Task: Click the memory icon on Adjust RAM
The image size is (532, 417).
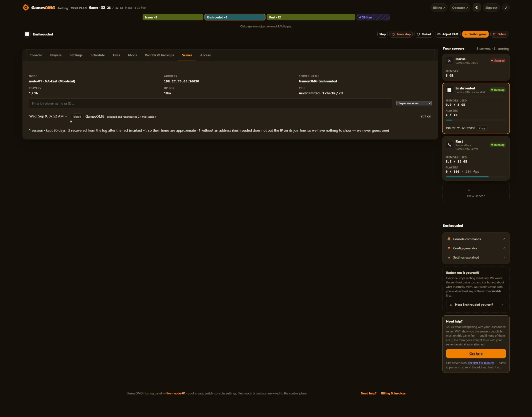Action: [x=439, y=34]
